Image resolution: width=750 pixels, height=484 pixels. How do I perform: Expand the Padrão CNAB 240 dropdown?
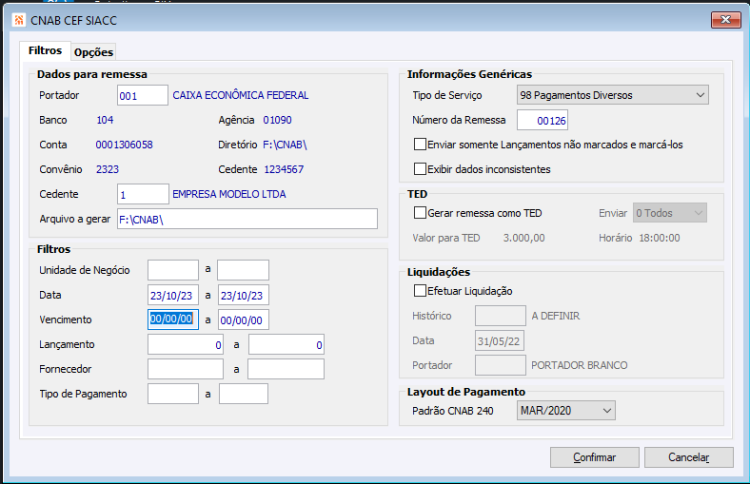[x=566, y=410]
